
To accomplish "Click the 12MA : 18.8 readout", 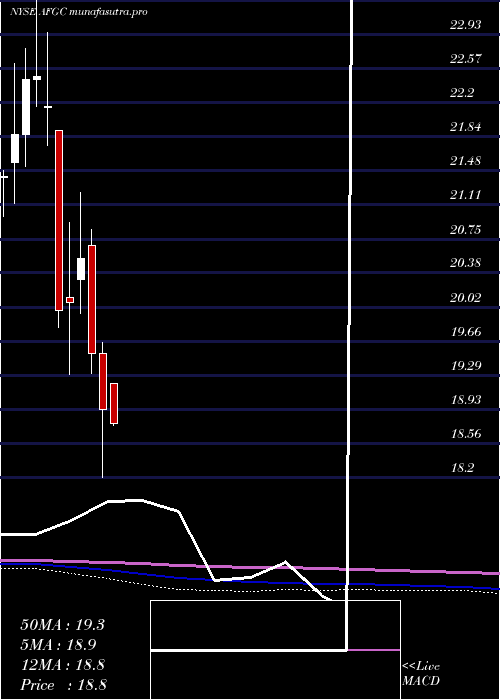I will coord(62,665).
